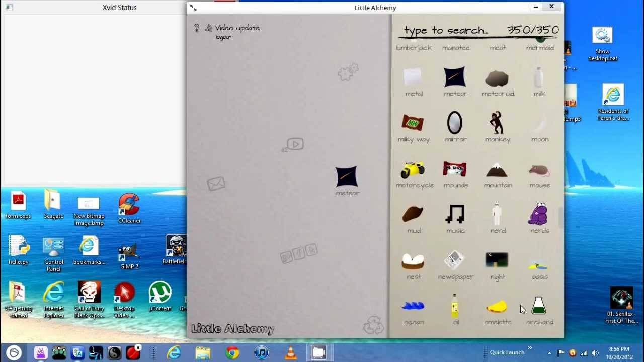644x362 pixels.
Task: Click the lumberjack label in the library
Action: (414, 48)
